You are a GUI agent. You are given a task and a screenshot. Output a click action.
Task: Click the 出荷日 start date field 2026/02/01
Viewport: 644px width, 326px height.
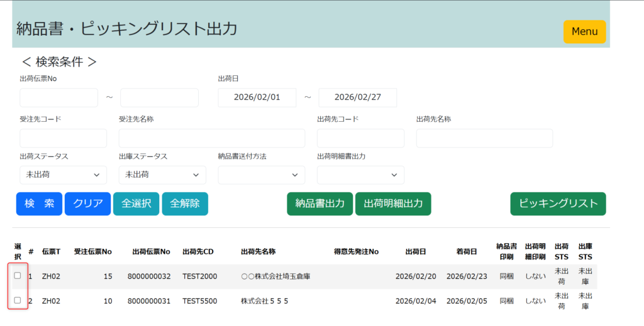tap(257, 97)
